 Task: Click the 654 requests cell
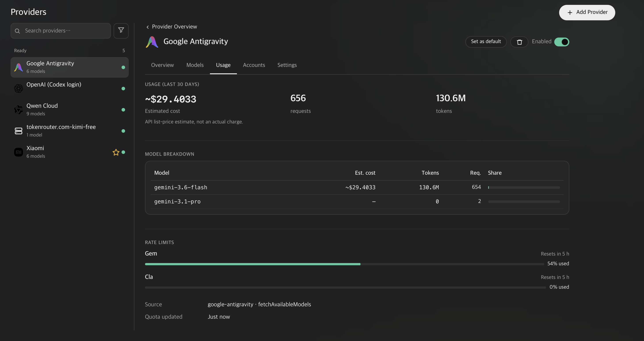tap(476, 187)
